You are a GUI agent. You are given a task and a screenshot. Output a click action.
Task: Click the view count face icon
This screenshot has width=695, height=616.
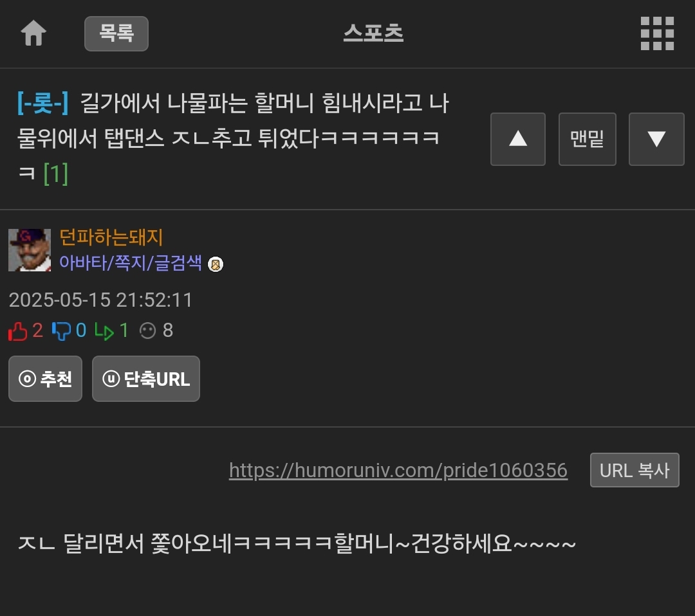coord(147,331)
